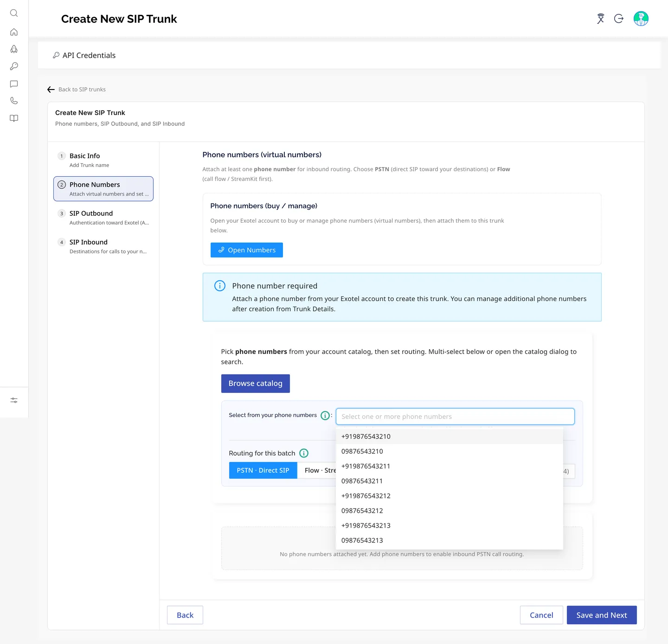Image resolution: width=668 pixels, height=644 pixels.
Task: Open the sliders settings icon in the sidebar
Action: click(x=14, y=400)
